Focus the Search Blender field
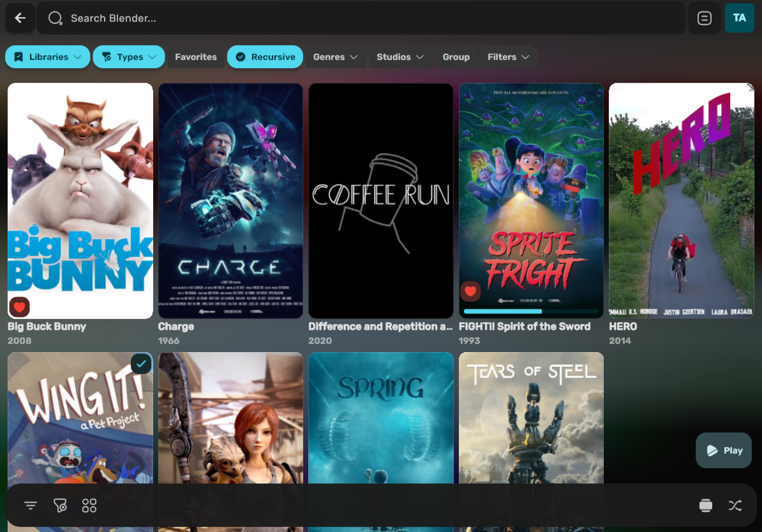This screenshot has height=532, width=762. (x=332, y=18)
